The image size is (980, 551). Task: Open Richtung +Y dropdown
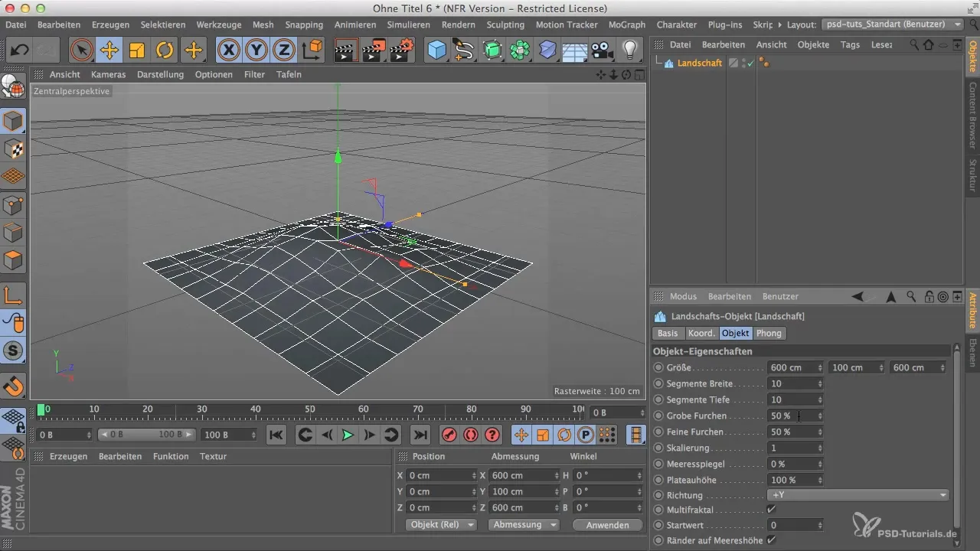coord(858,495)
